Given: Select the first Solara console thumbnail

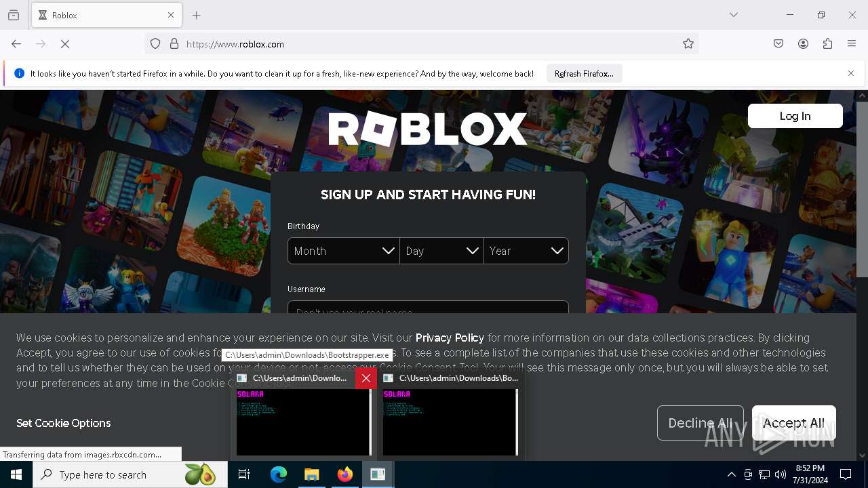Looking at the screenshot, I should (304, 422).
